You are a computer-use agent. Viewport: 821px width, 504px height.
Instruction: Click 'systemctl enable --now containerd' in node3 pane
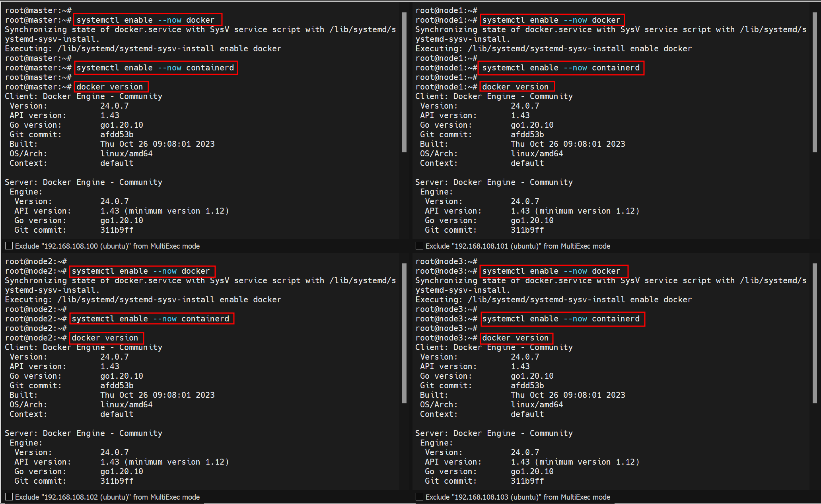point(561,319)
